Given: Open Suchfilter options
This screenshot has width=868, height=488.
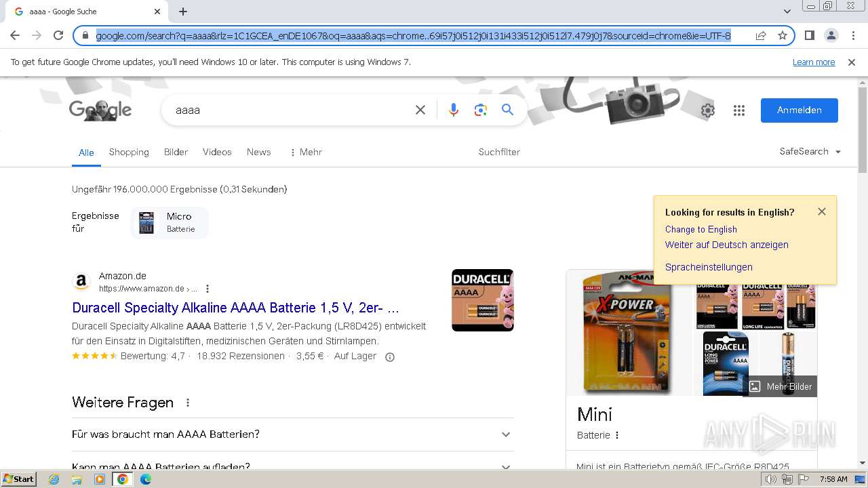Looking at the screenshot, I should 499,152.
